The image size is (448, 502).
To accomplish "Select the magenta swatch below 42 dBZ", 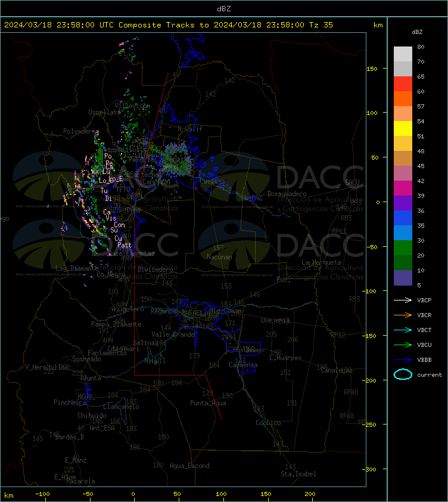I will point(403,188).
